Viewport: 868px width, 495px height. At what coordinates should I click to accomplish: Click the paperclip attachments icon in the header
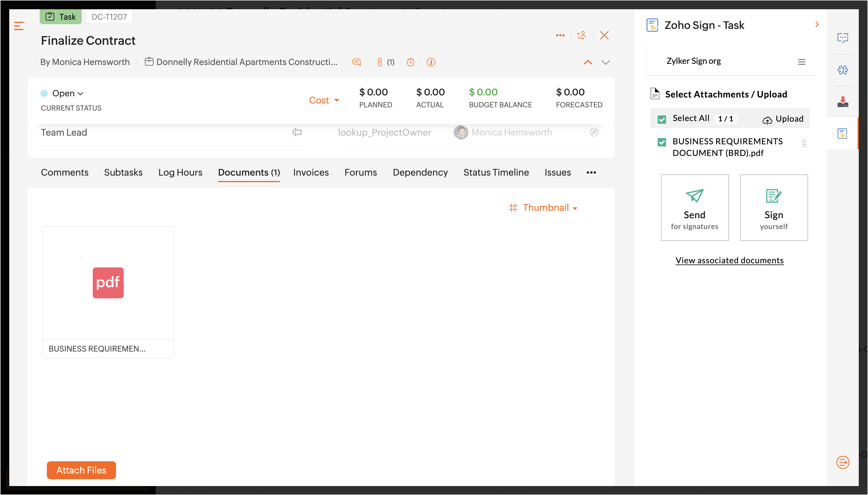pos(380,62)
